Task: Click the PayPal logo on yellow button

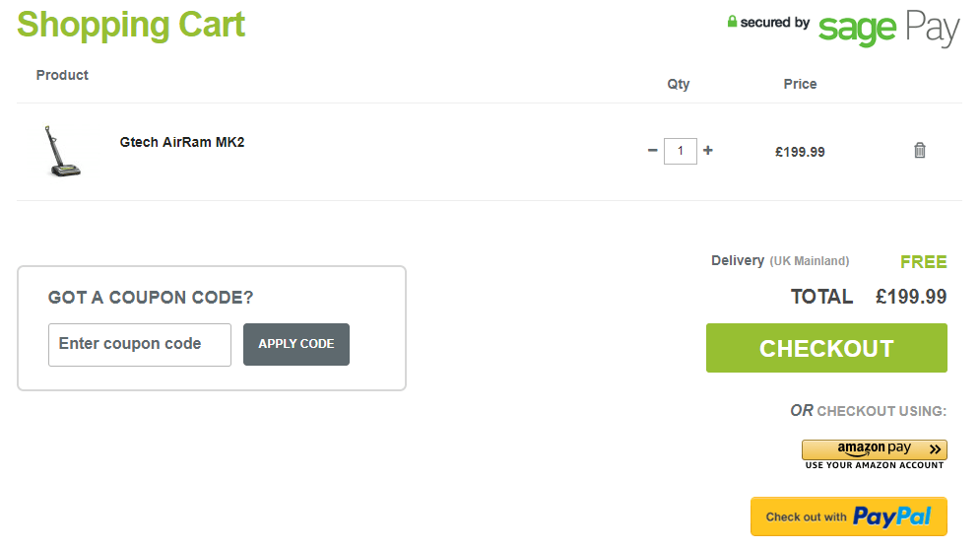Action: (892, 516)
